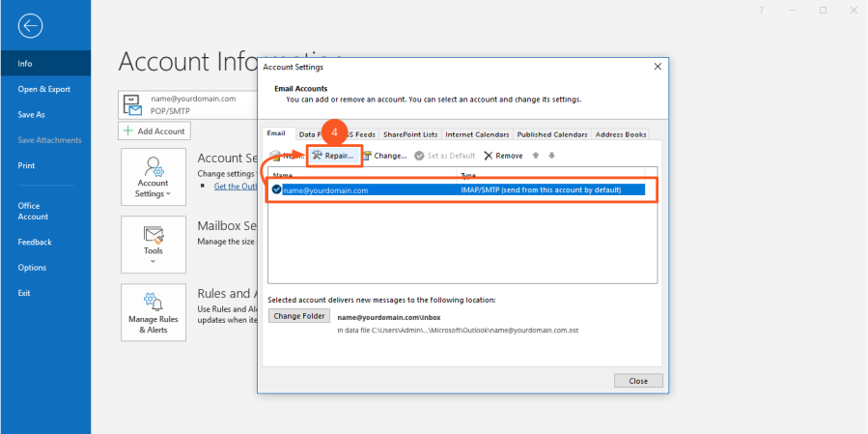Screen dimensions: 868x434
Task: Click the back arrow circle icon
Action: coord(30,26)
